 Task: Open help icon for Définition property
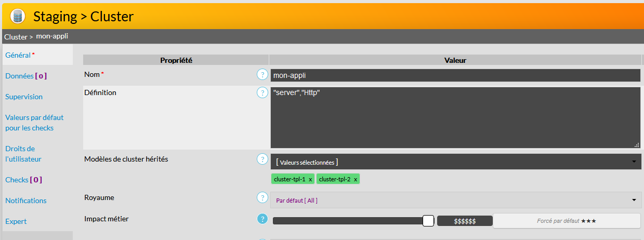[262, 93]
